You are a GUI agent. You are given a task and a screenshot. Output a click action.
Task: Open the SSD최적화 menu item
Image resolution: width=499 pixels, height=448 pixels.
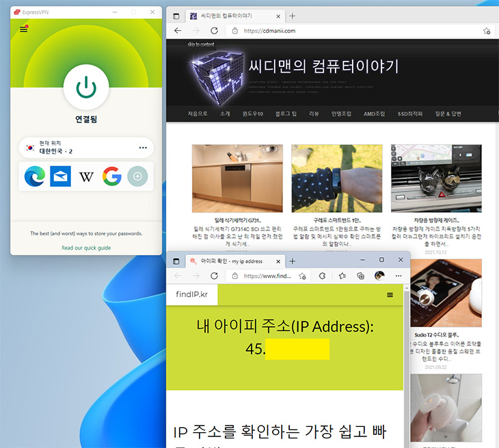pos(410,114)
